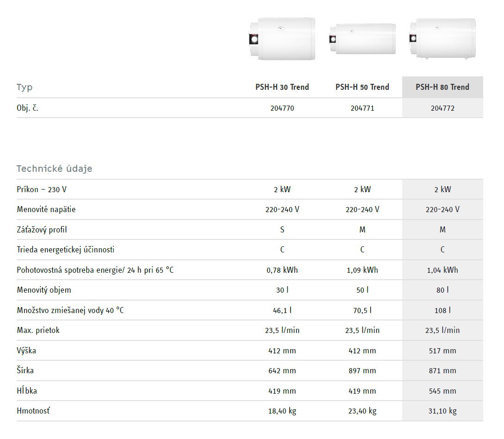Click the 517 mm height value
This screenshot has height=439, width=504.
(x=442, y=351)
